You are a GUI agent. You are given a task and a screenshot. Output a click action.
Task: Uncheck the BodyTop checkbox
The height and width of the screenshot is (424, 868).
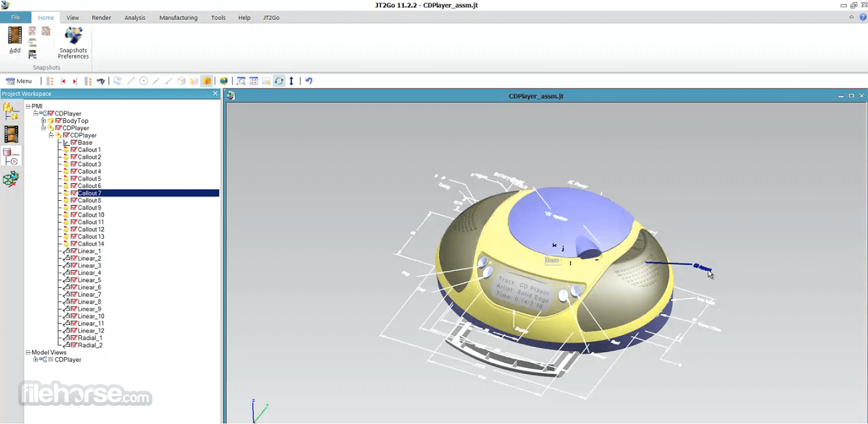pos(59,121)
